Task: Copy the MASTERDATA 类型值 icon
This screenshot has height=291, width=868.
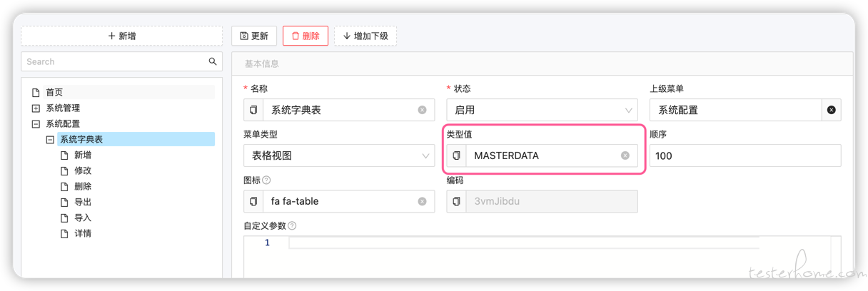Action: pos(457,155)
